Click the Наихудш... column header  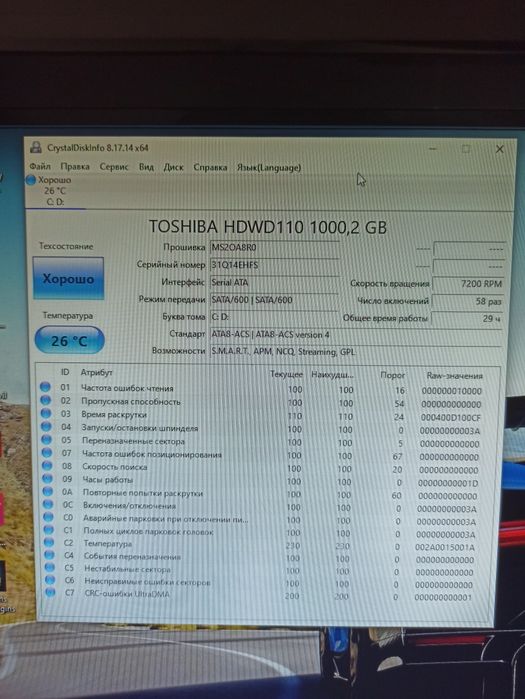click(x=332, y=375)
